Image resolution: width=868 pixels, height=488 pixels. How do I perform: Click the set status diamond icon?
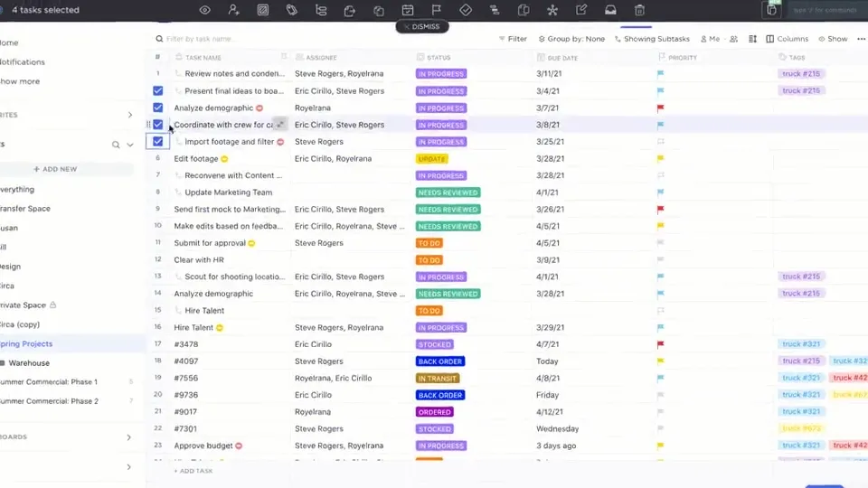coord(466,10)
